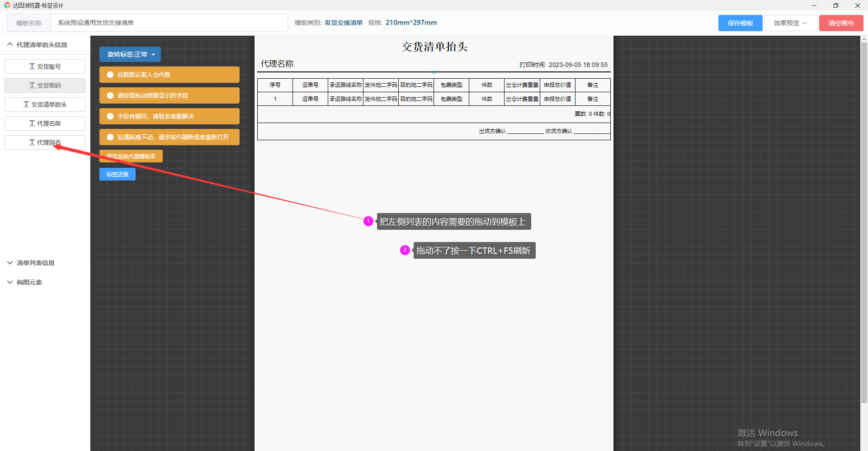
Task: Open the 效果预览 dropdown menu
Action: 790,23
